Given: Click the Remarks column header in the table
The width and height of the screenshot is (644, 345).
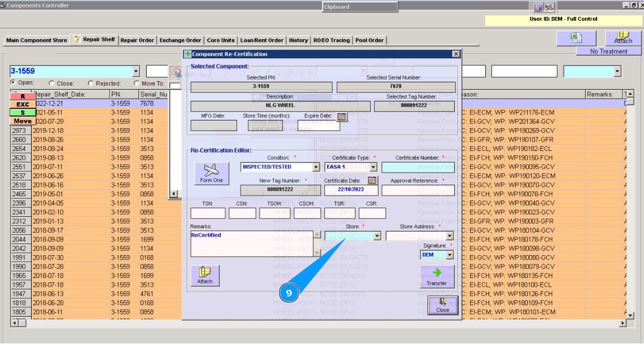Looking at the screenshot, I should (605, 94).
